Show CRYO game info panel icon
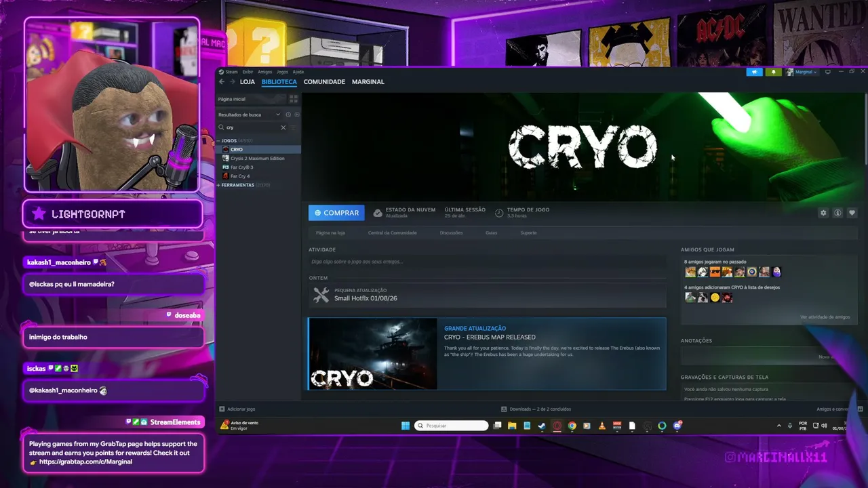 coord(837,213)
